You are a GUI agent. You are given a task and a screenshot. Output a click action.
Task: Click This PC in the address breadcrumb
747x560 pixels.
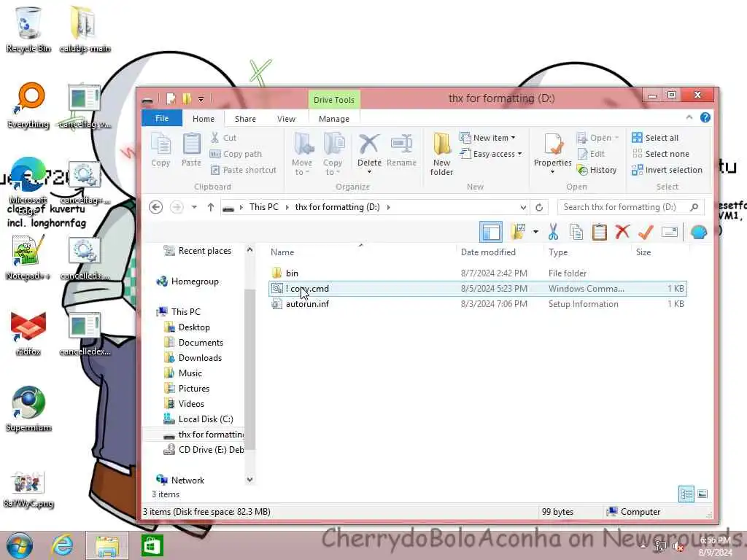[263, 207]
